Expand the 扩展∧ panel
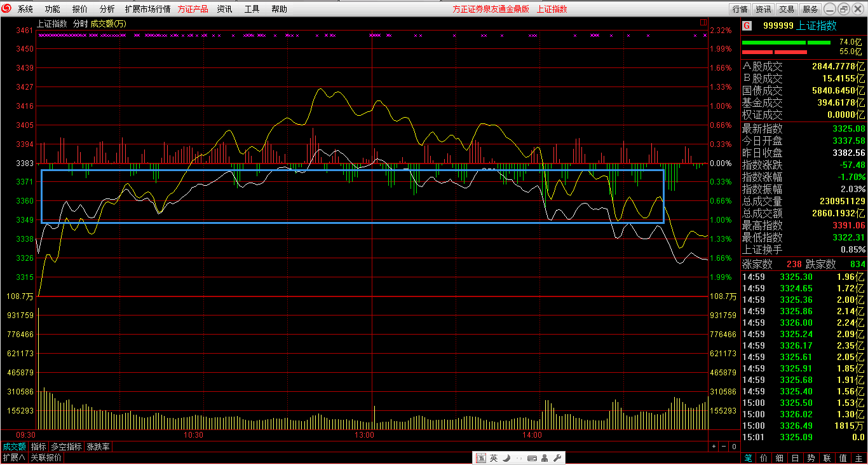868x465 pixels. 14,457
